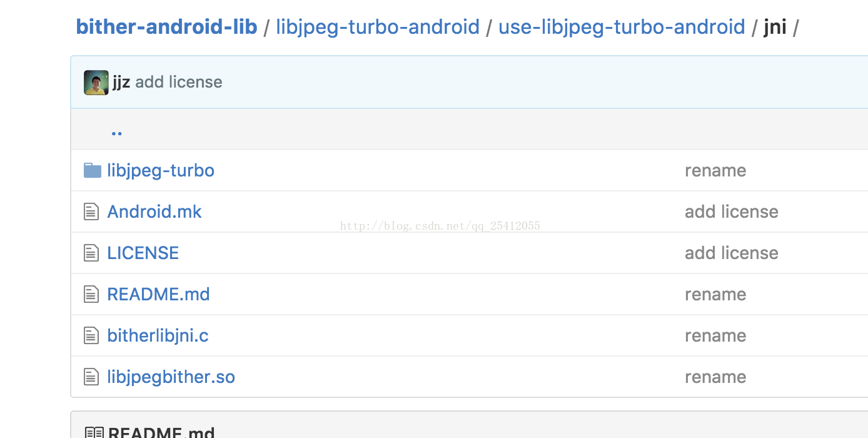Click the bitherlibjni.c file icon
The width and height of the screenshot is (868, 438).
pyautogui.click(x=91, y=335)
